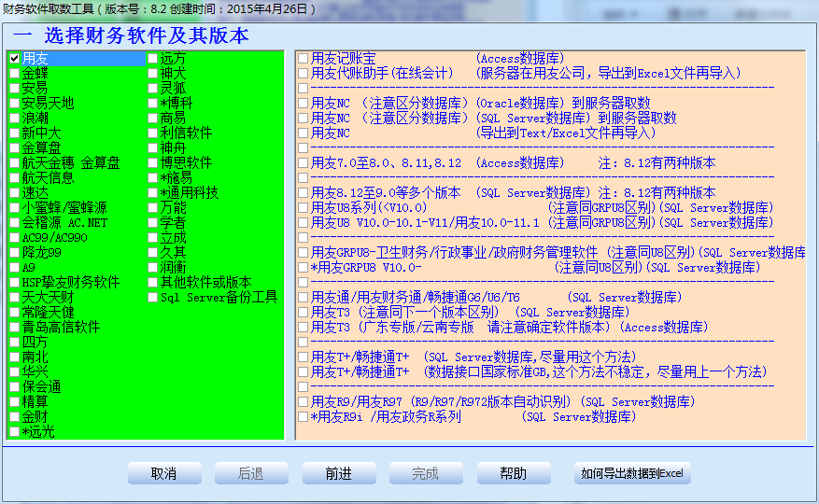Check the 常隆天健 option

(15, 313)
